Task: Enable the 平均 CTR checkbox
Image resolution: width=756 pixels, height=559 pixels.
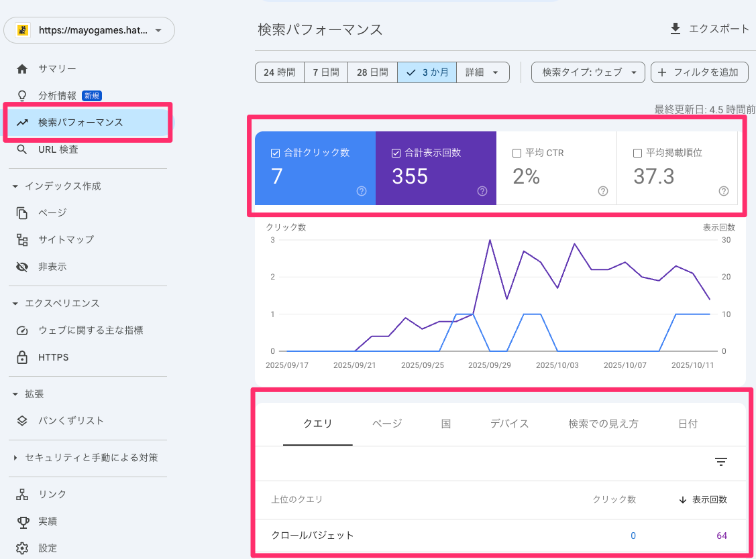Action: click(517, 153)
